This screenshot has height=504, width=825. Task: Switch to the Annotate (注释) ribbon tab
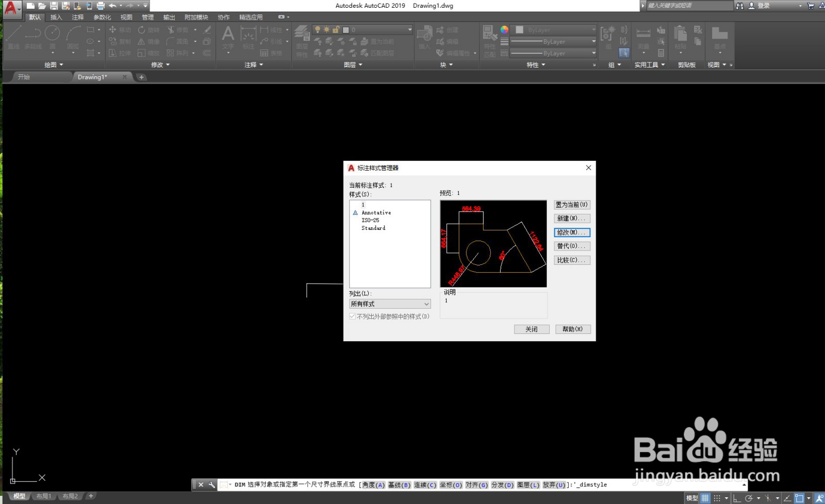pyautogui.click(x=78, y=17)
